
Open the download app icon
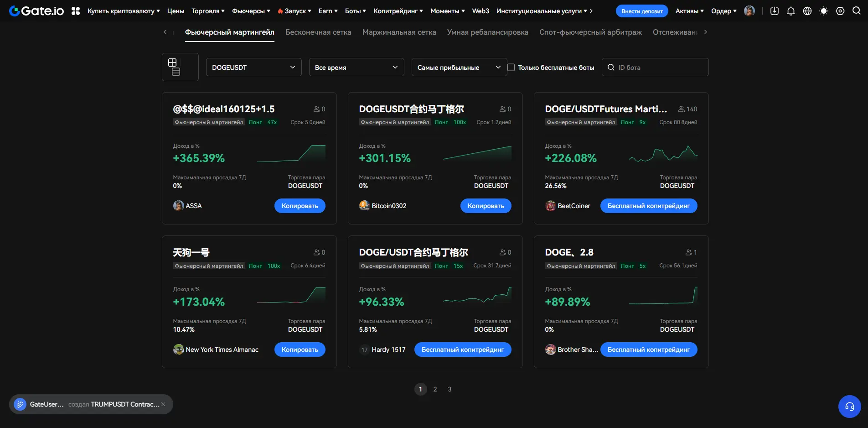click(775, 11)
